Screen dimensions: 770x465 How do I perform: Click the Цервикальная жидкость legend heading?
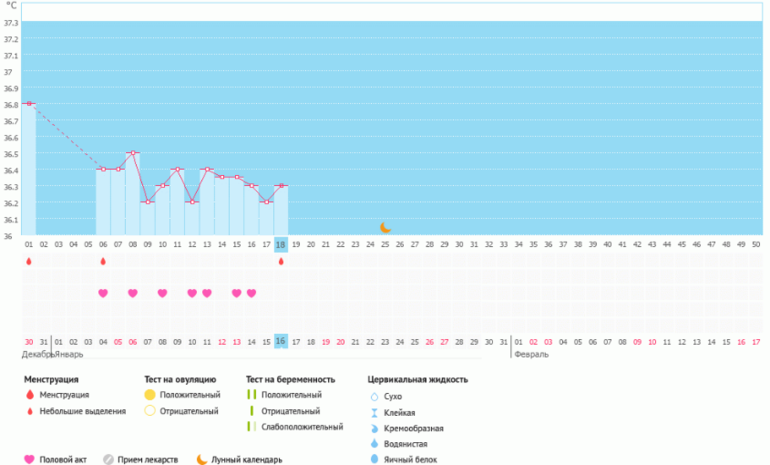click(x=417, y=380)
